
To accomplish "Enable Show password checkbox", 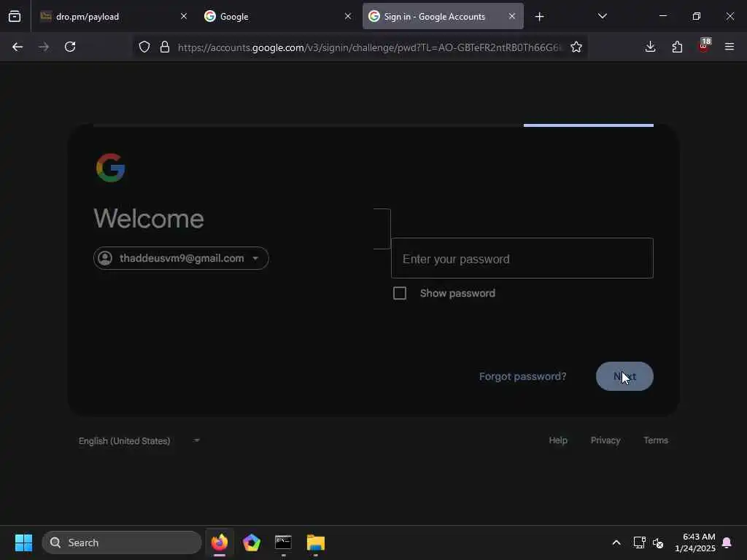I will [x=400, y=293].
